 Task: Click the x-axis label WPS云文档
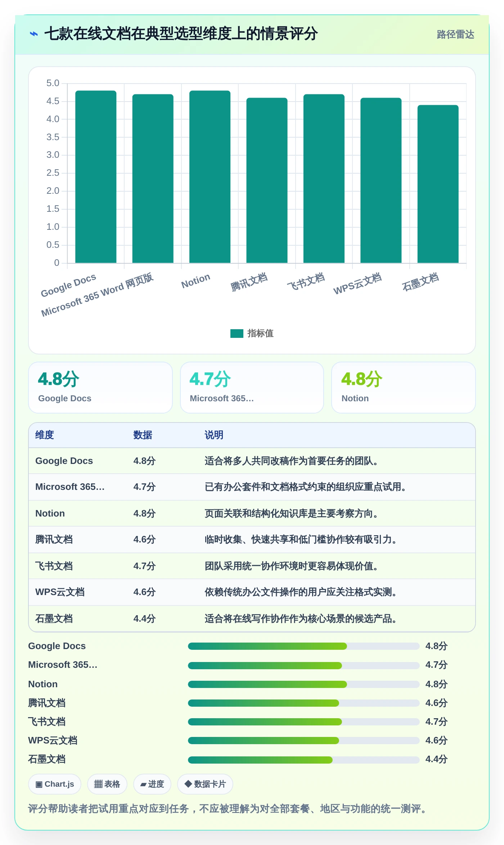pos(357,283)
